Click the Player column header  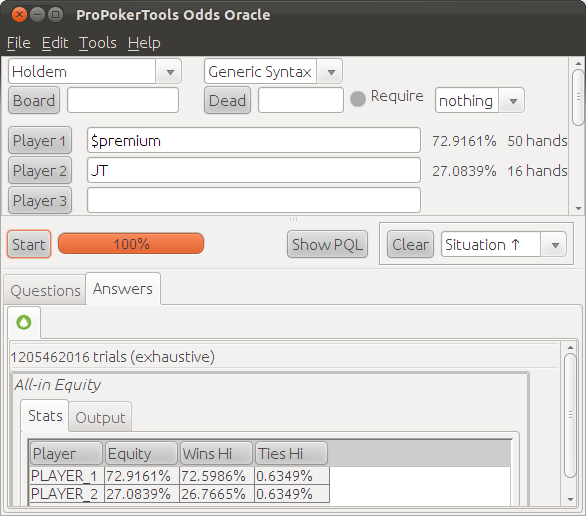(x=66, y=453)
